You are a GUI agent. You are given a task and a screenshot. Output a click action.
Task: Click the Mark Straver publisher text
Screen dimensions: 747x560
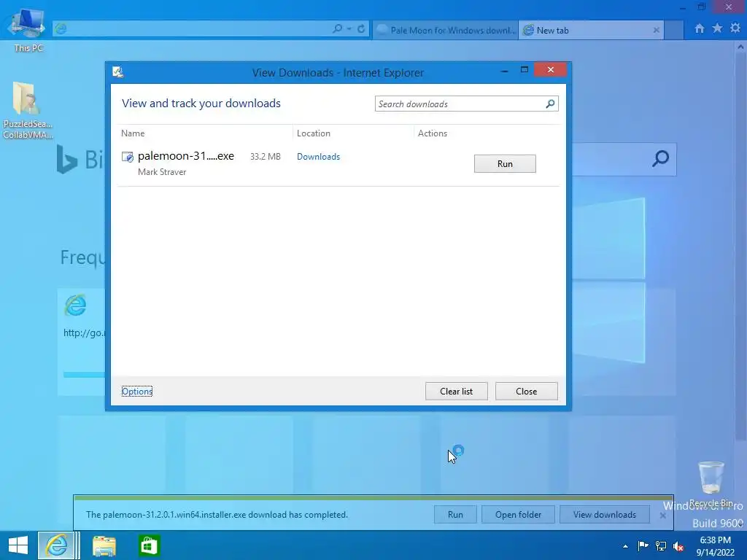[162, 172]
